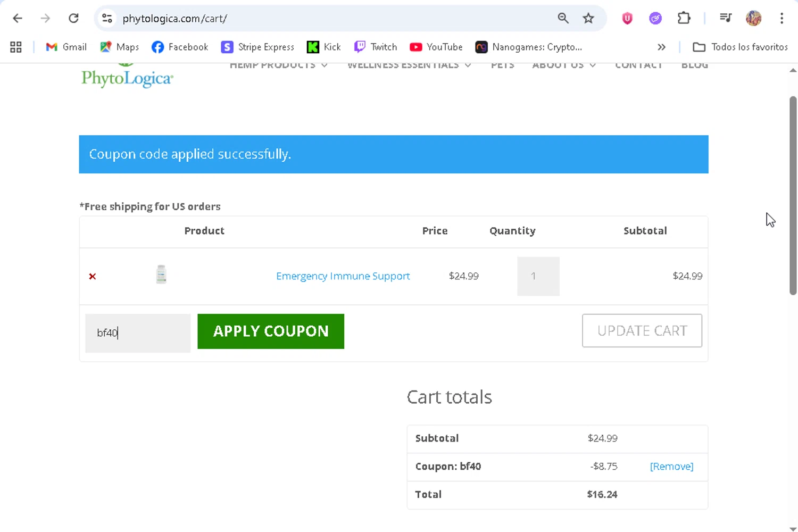Open the Extensions puzzle icon

[x=684, y=19]
